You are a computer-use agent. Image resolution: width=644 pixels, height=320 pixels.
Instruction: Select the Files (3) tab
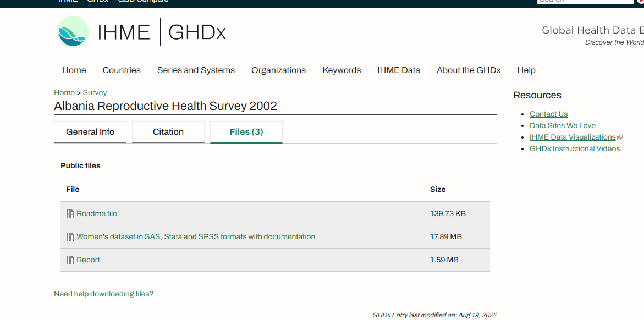click(x=246, y=132)
